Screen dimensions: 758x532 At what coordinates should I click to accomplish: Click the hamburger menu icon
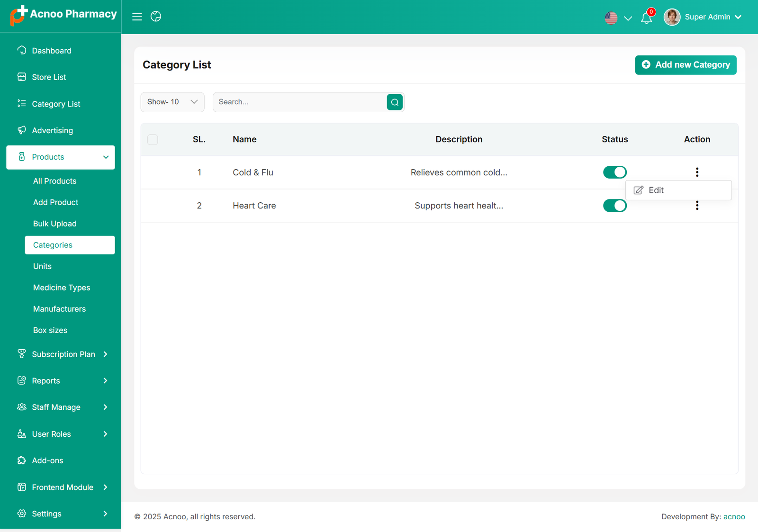137,17
